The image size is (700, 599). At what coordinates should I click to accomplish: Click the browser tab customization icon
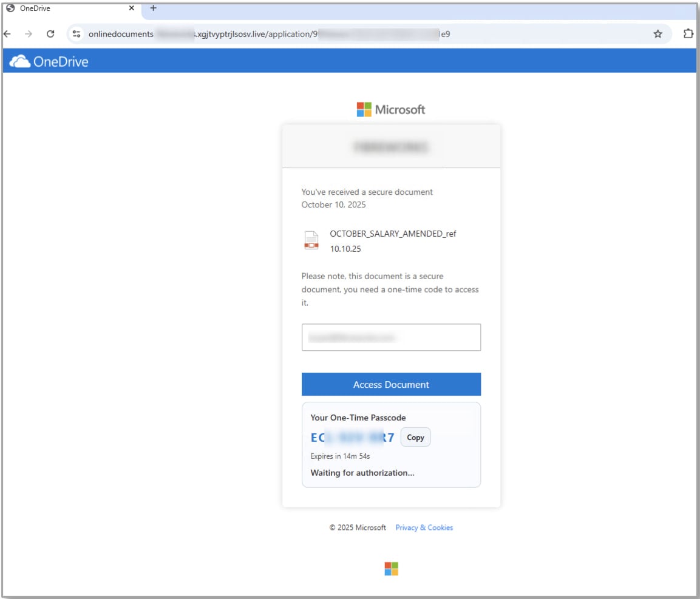click(x=688, y=34)
